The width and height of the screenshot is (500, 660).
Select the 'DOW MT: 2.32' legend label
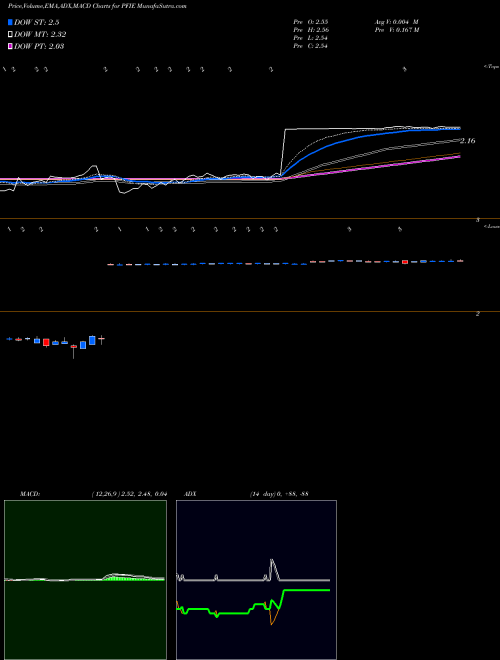point(40,35)
